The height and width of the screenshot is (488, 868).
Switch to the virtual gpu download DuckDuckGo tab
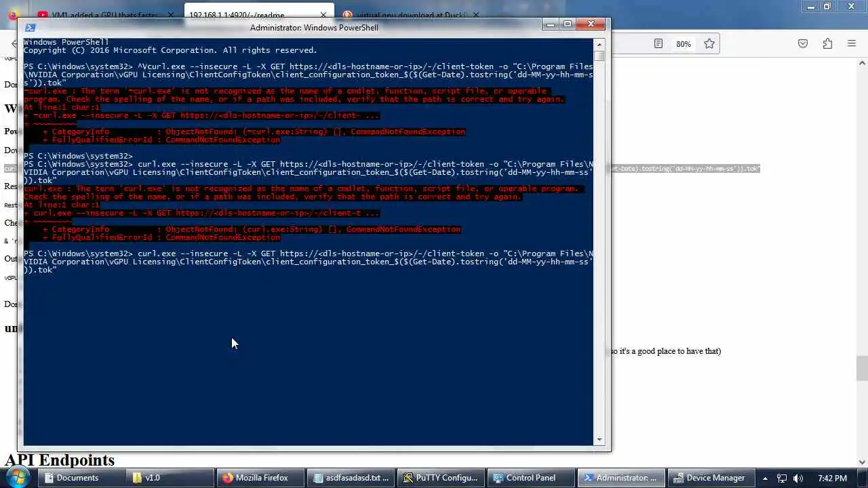411,15
